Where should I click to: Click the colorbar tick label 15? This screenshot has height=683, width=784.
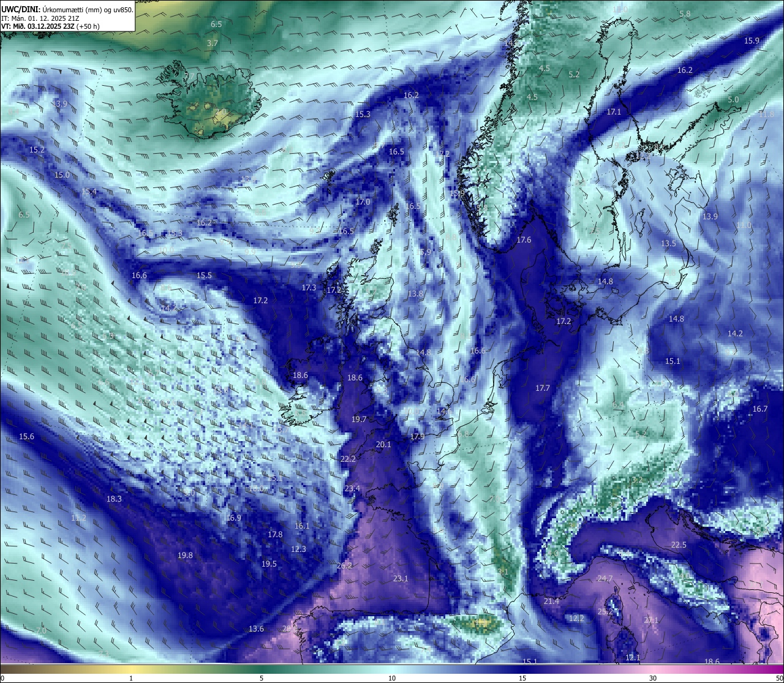[522, 677]
